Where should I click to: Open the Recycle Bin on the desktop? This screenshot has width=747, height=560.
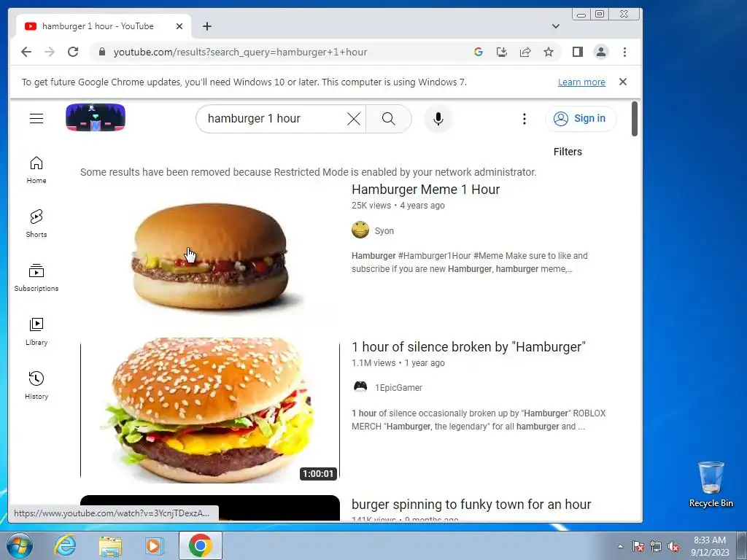click(711, 484)
